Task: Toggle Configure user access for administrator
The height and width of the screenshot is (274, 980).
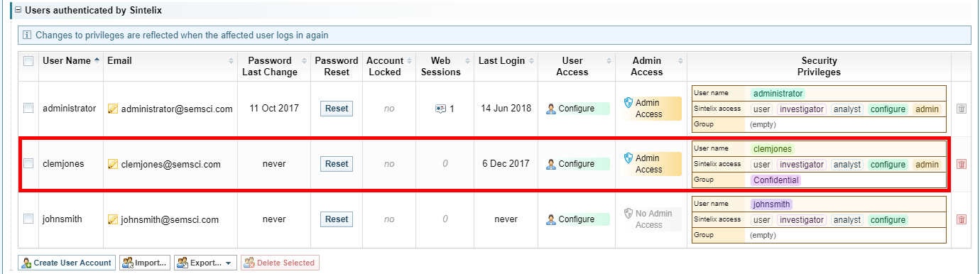Action: point(577,109)
